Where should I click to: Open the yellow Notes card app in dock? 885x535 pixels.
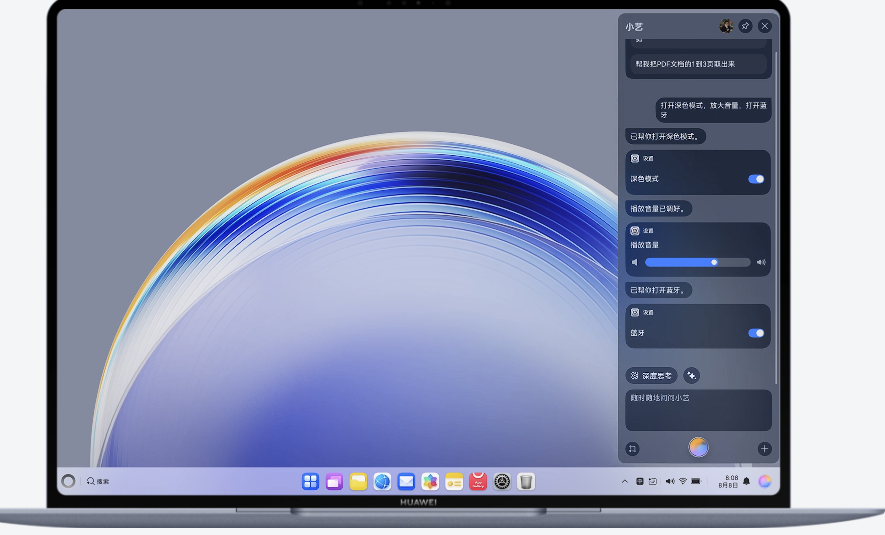[454, 481]
